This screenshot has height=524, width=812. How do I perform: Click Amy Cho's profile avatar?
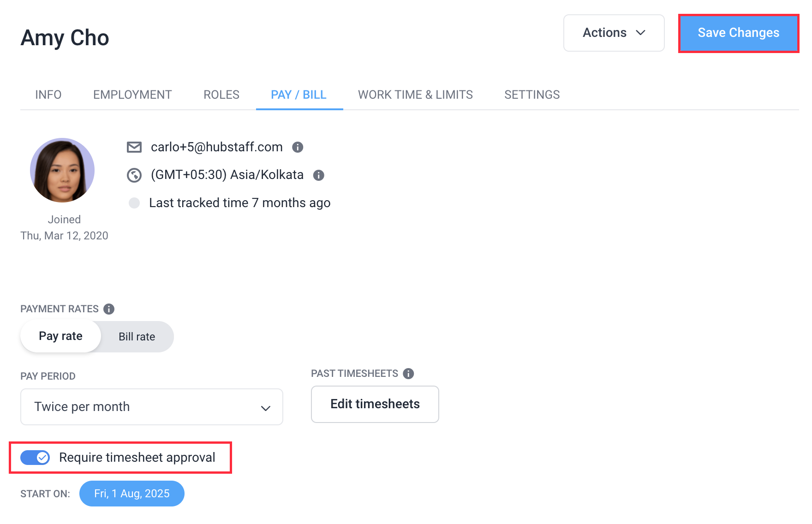[62, 170]
